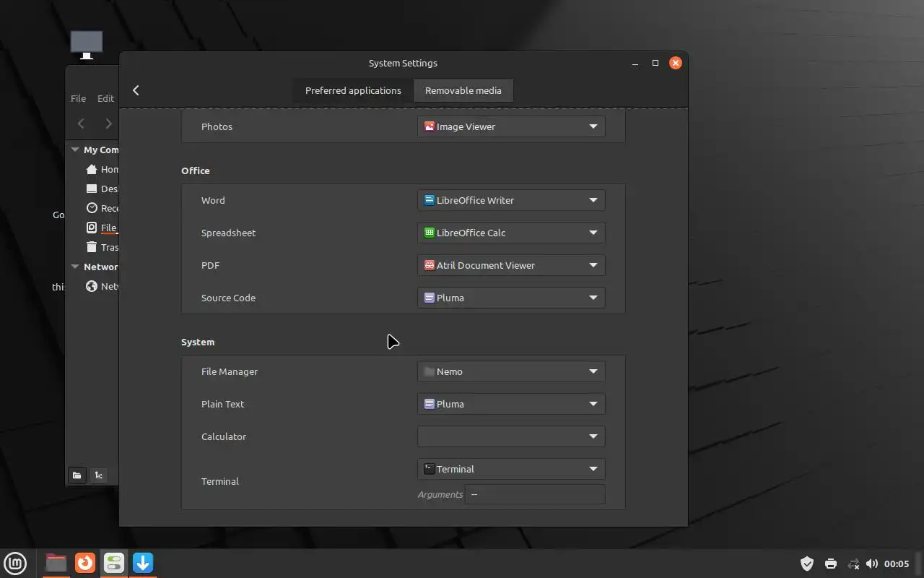Click the Nemo folder icon
This screenshot has width=924, height=578.
coord(429,371)
